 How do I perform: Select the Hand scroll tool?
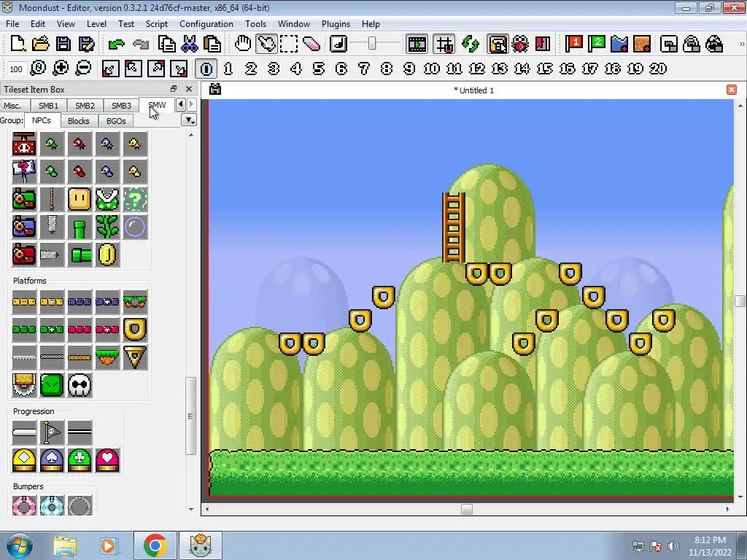click(x=243, y=44)
